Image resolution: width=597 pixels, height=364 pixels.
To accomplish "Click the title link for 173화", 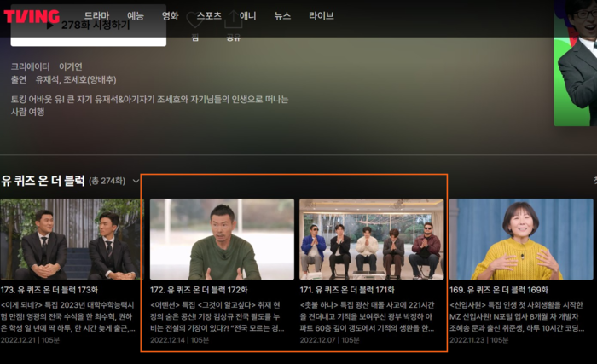I will coord(50,290).
